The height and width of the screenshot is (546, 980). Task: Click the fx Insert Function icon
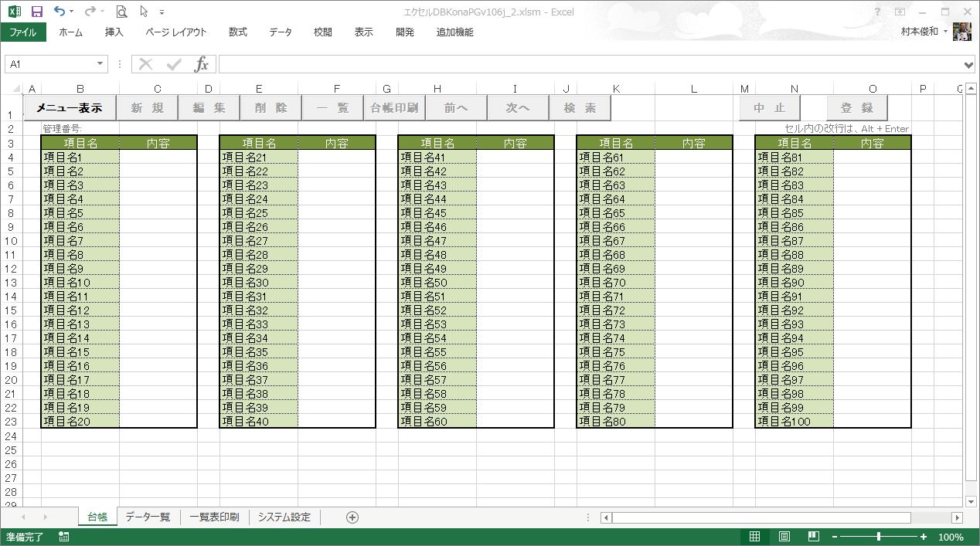click(201, 64)
